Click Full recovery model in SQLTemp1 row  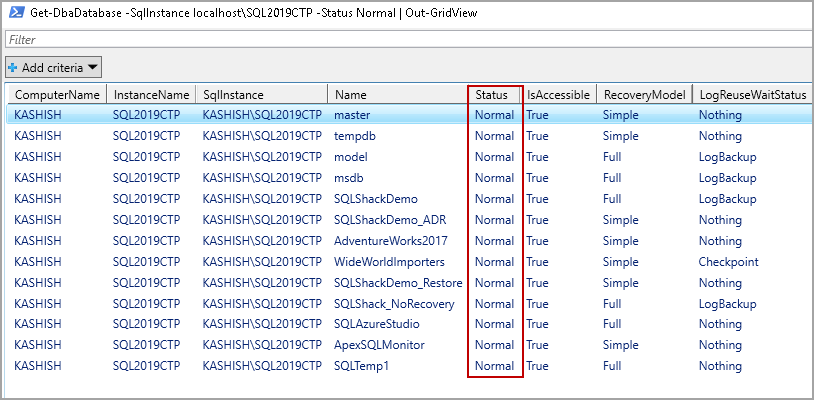point(612,366)
